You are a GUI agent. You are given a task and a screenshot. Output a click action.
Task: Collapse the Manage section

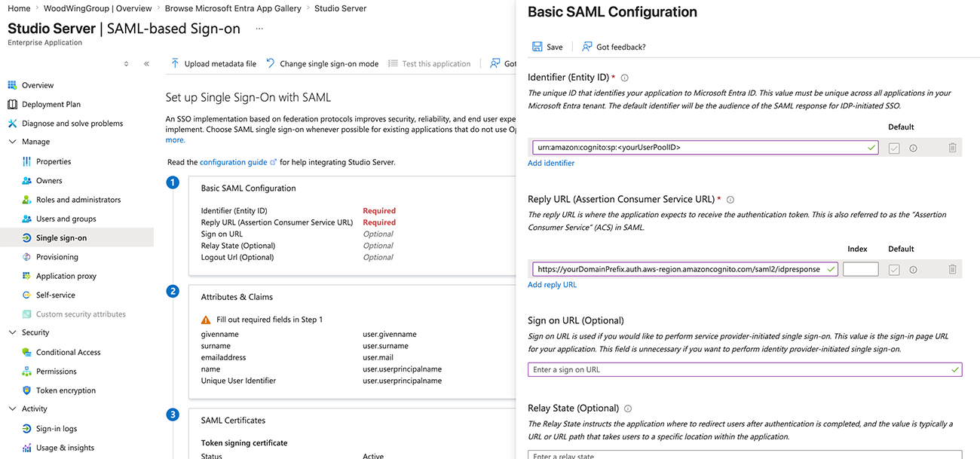[x=12, y=142]
